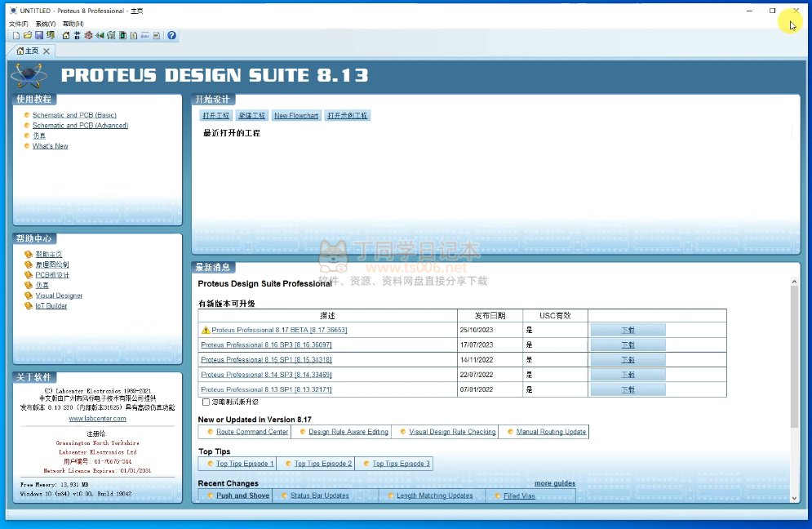812x529 pixels.
Task: Open Schematic Capture from the toolbar
Action: tap(77, 36)
